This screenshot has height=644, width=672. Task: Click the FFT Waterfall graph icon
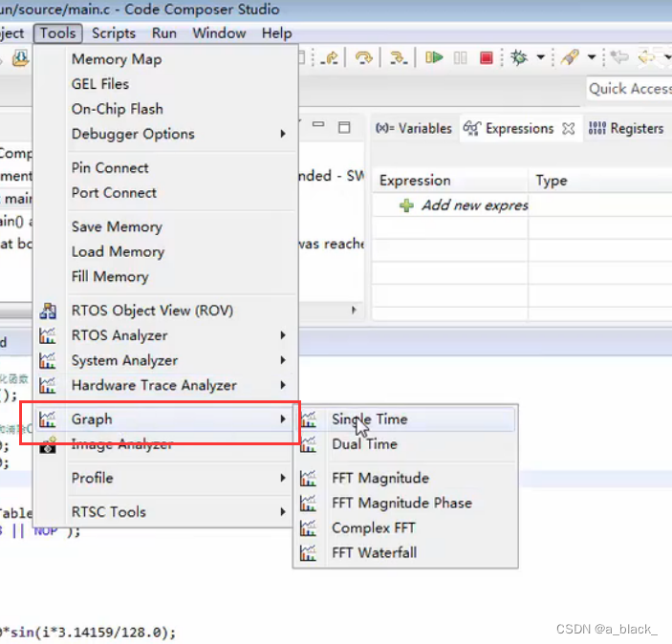[308, 552]
